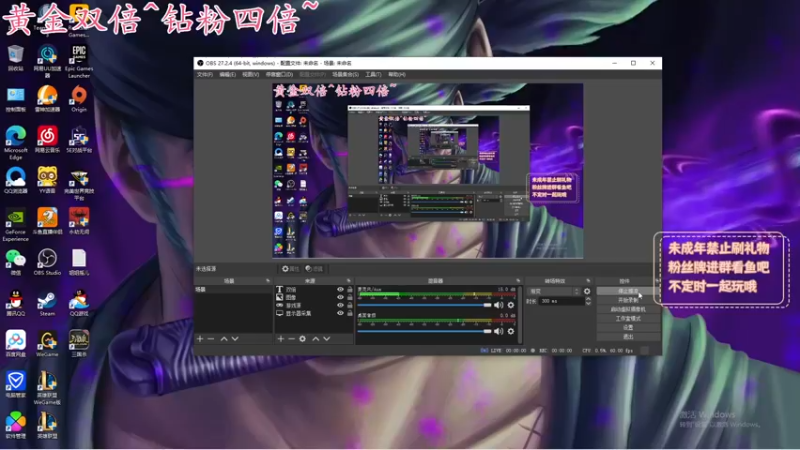This screenshot has height=450, width=800.
Task: Open source properties gear in Sources toolbar
Action: pos(303,339)
